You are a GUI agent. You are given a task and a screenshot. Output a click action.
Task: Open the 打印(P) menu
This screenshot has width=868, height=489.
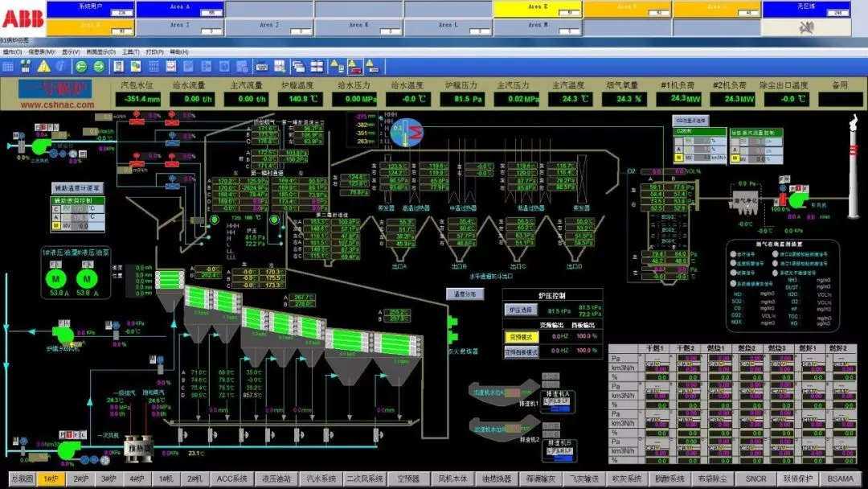(154, 51)
